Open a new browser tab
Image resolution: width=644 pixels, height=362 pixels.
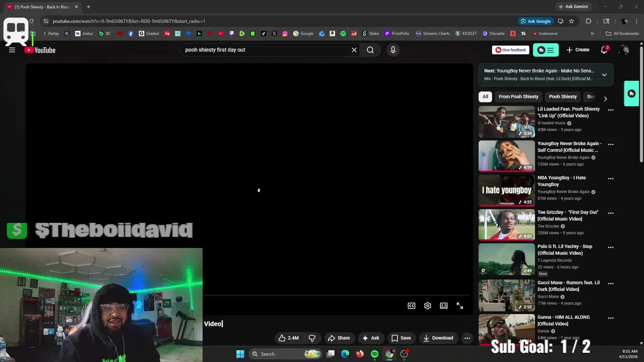point(89,7)
